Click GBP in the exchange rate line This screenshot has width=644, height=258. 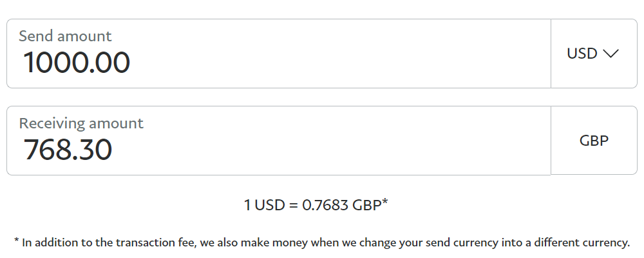(366, 206)
